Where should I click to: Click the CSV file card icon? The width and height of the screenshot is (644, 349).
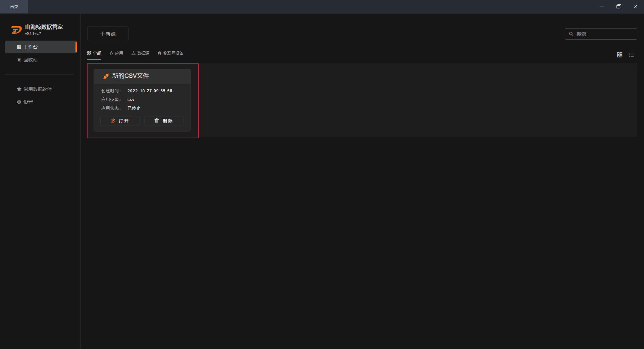(x=106, y=76)
